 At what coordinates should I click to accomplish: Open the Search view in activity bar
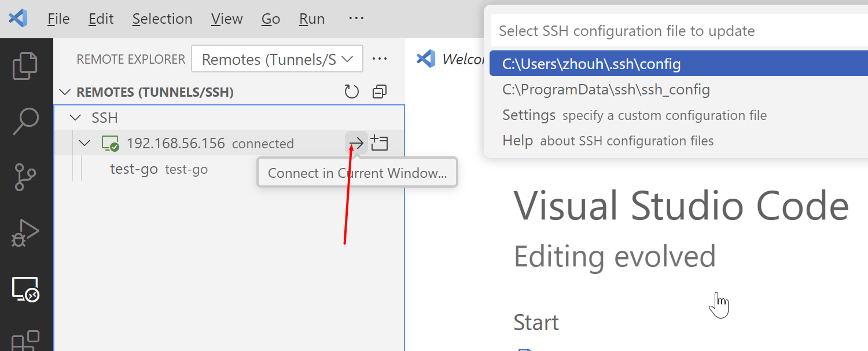25,121
